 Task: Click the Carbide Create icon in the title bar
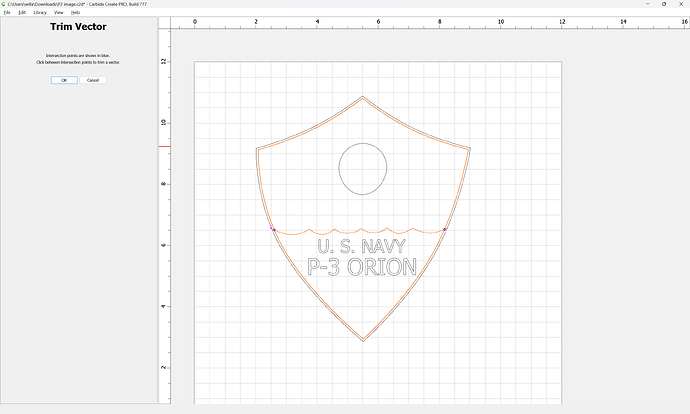pyautogui.click(x=4, y=4)
